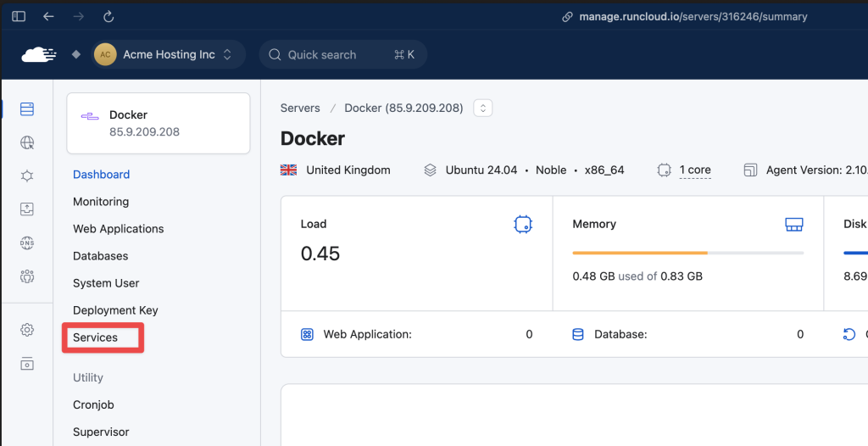This screenshot has width=868, height=446.
Task: Click the Memory usage progress bar
Action: pos(688,254)
